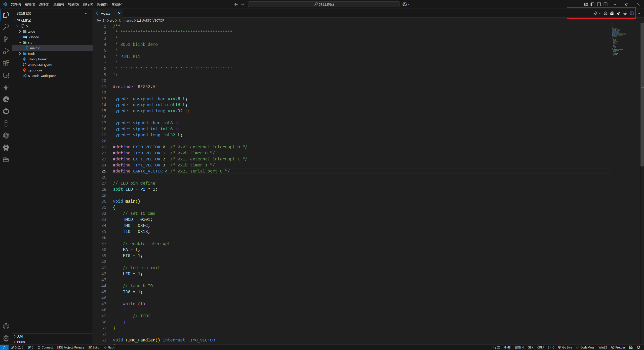Open the 编辑(E) menu

pyautogui.click(x=30, y=4)
